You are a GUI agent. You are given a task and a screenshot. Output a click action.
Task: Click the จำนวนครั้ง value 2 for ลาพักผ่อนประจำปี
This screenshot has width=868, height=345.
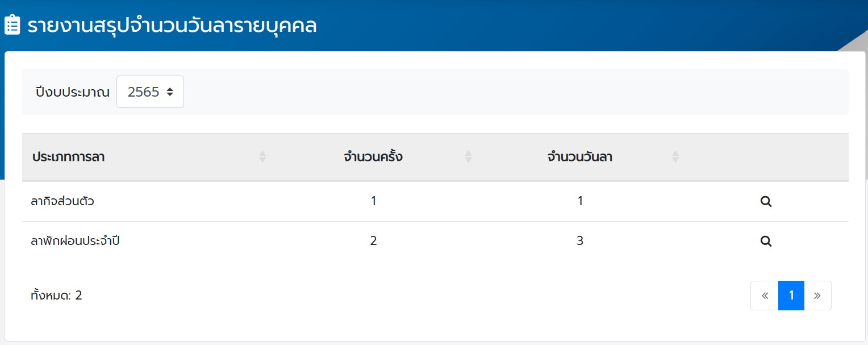373,241
